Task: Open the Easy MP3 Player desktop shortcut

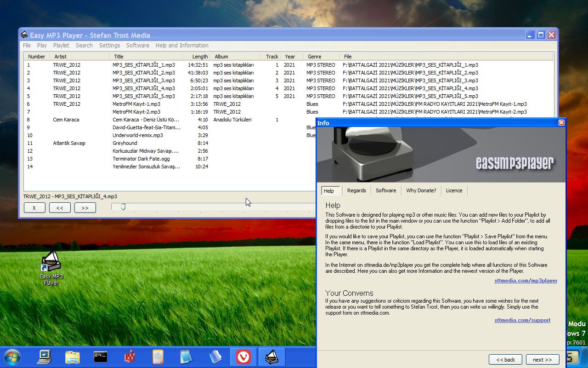Action: tap(51, 268)
